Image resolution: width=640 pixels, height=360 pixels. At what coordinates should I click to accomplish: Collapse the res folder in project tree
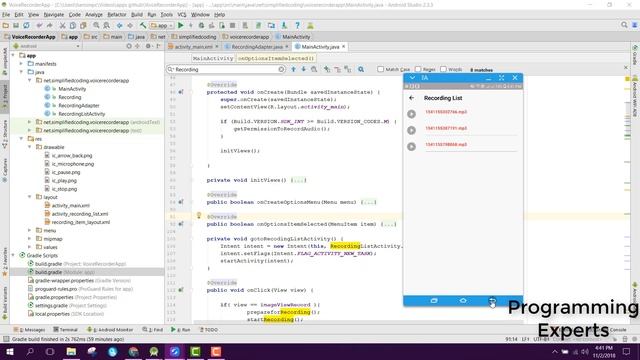(x=21, y=139)
